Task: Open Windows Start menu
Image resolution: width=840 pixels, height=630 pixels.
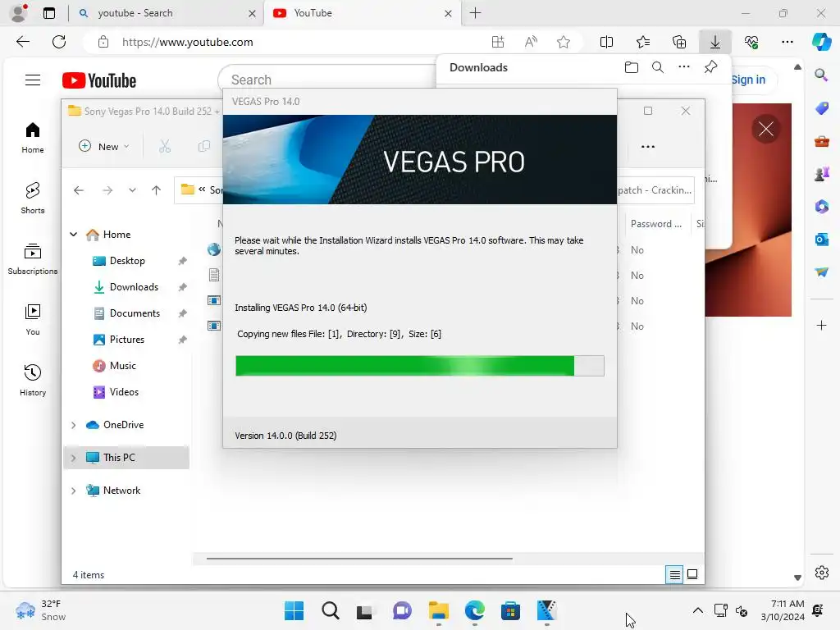Action: tap(294, 610)
